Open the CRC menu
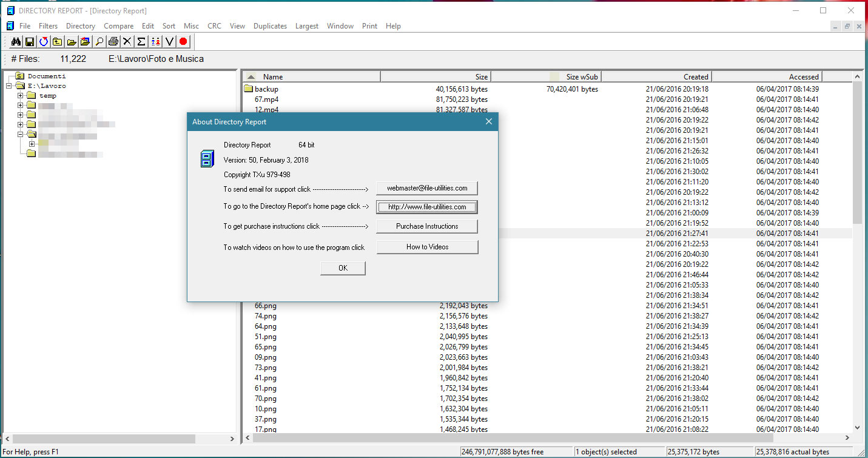Image resolution: width=868 pixels, height=458 pixels. [214, 26]
